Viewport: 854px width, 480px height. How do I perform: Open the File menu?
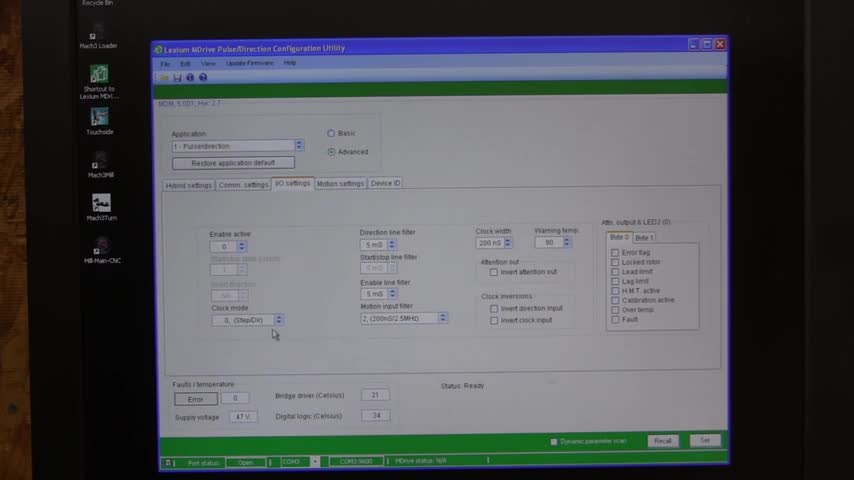(x=165, y=64)
